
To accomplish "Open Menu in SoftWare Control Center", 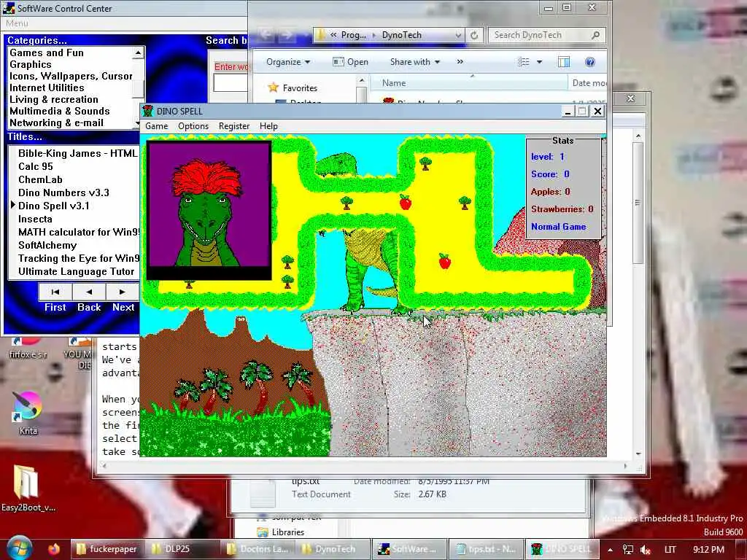I will tap(17, 23).
